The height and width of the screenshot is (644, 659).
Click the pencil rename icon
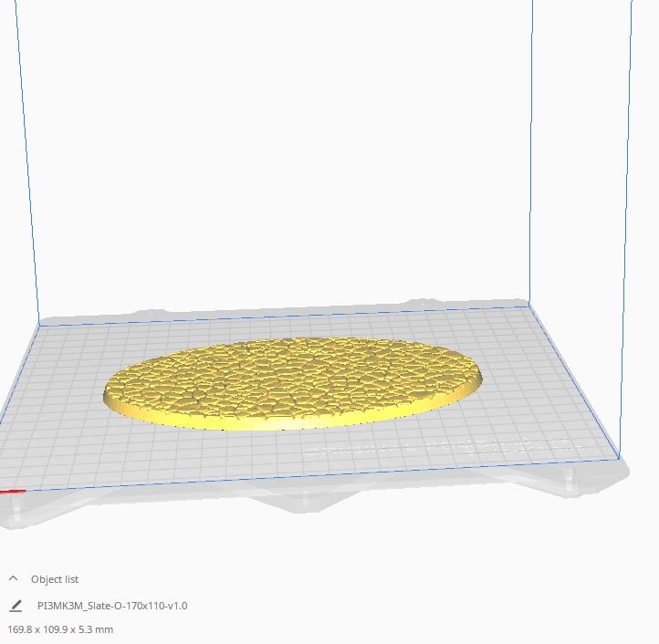[16, 605]
